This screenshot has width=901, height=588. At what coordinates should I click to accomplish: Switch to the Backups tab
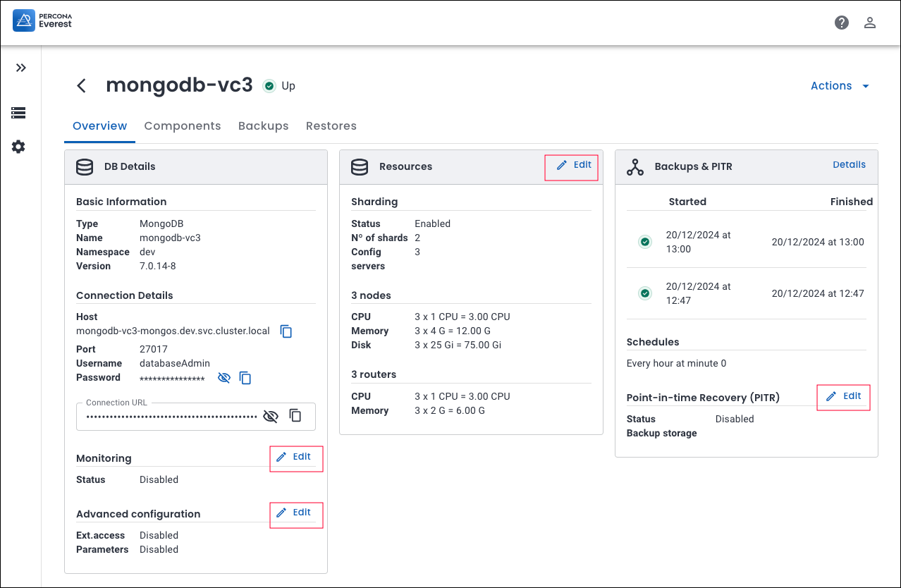[263, 126]
